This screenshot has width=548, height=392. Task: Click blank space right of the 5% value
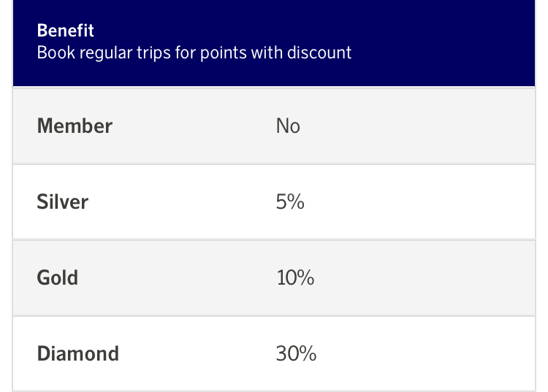(x=424, y=201)
